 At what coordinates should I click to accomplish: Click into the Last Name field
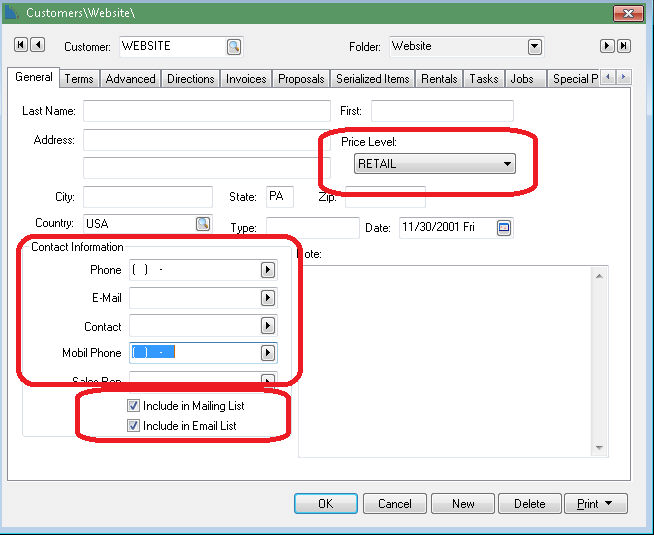[206, 111]
